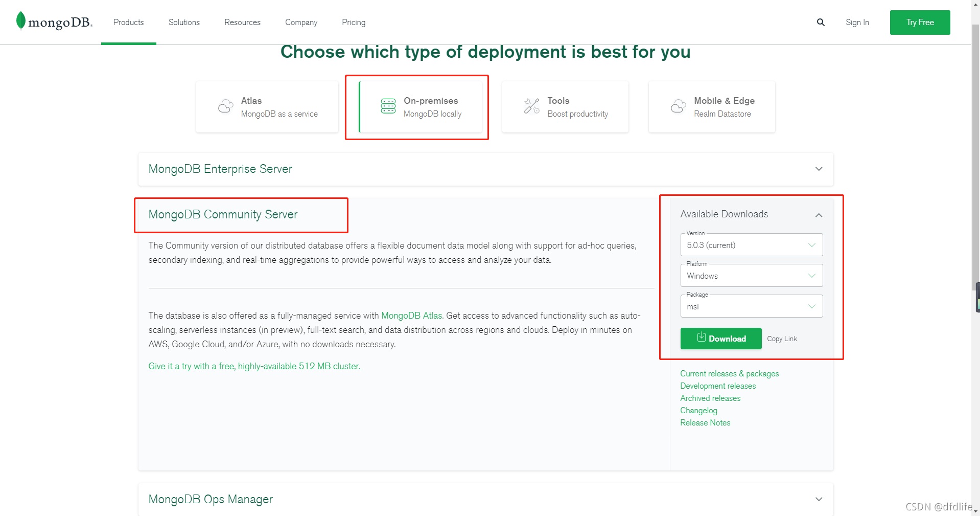The width and height of the screenshot is (980, 516).
Task: Click the green Download button
Action: pyautogui.click(x=721, y=339)
